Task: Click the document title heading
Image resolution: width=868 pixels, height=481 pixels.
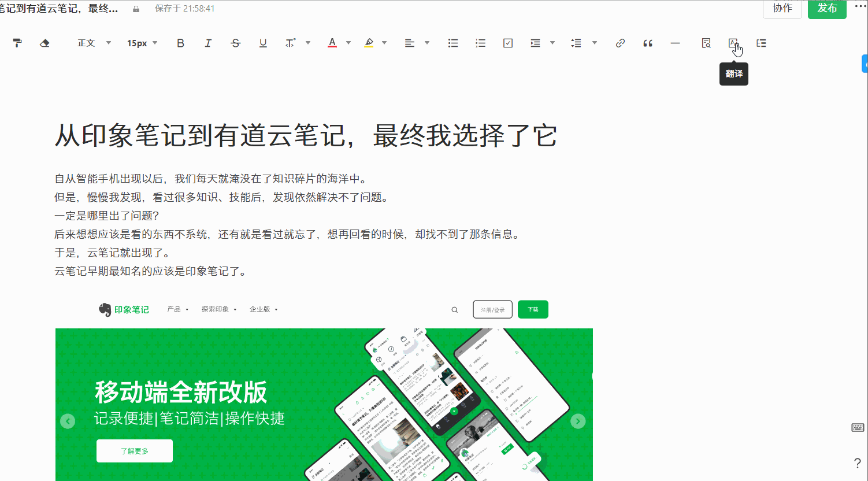Action: click(306, 136)
